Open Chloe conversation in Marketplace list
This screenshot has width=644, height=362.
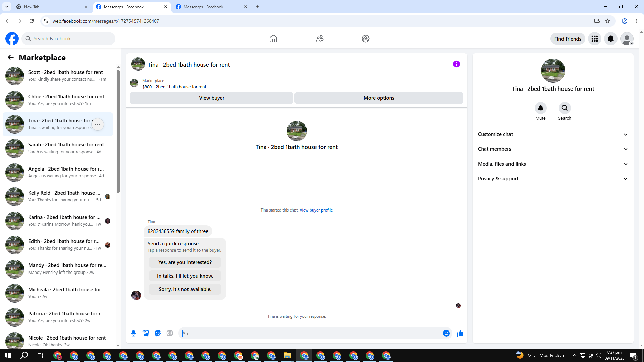click(x=58, y=100)
